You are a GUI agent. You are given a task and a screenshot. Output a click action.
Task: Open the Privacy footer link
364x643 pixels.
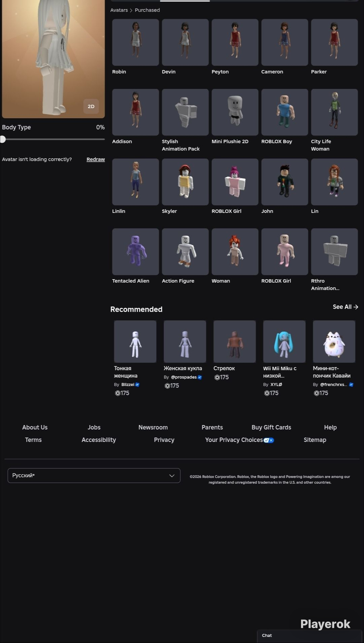[164, 440]
